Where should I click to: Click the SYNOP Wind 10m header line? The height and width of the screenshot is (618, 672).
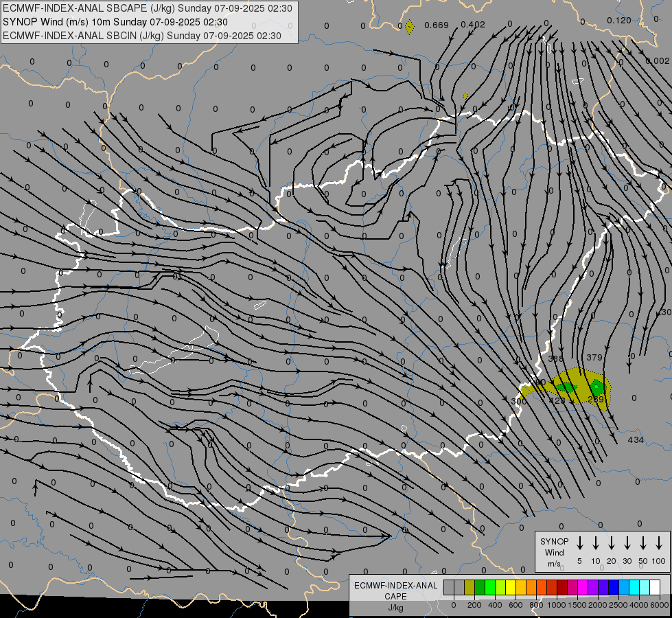coord(115,22)
